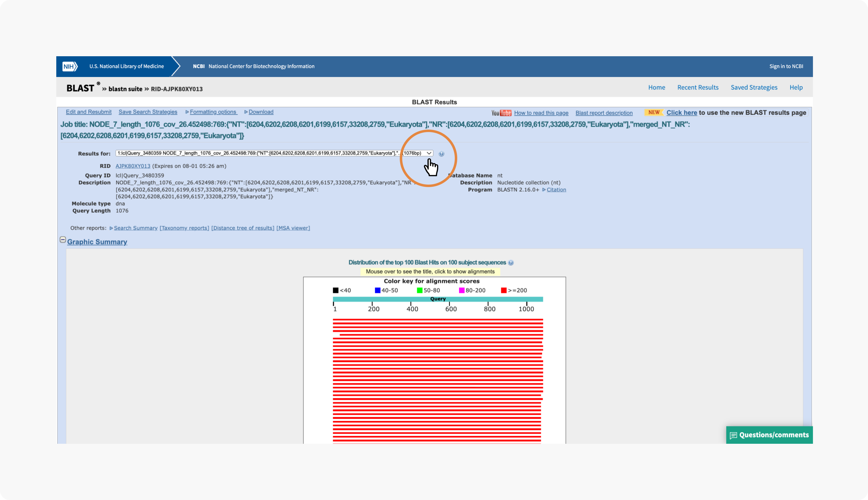Click the first red alignment hit bar
The image size is (868, 500).
[x=438, y=320]
